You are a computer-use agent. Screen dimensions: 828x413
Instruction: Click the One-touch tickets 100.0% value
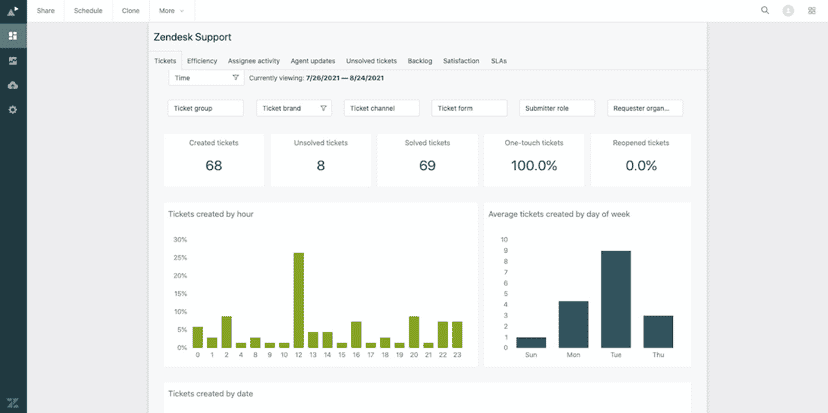click(x=534, y=166)
